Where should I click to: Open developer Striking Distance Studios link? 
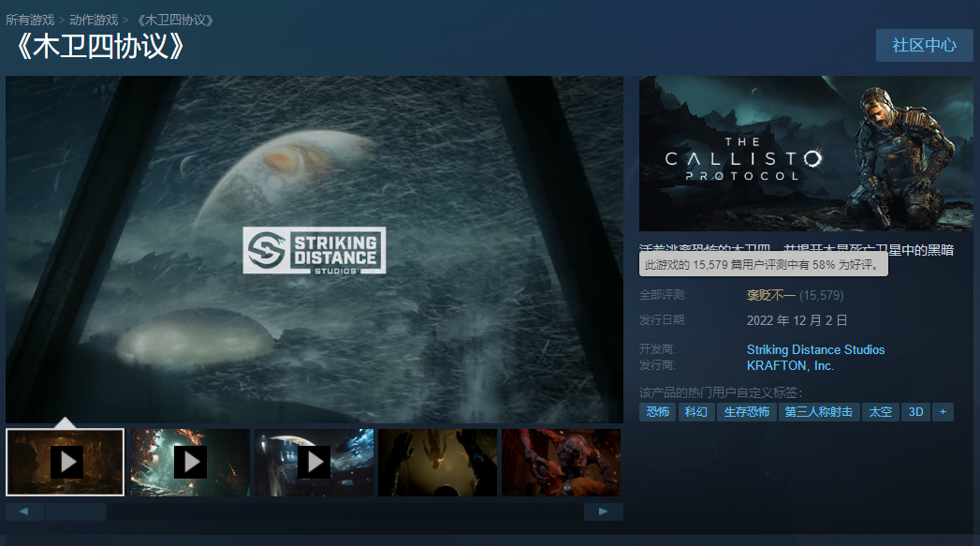(x=815, y=349)
